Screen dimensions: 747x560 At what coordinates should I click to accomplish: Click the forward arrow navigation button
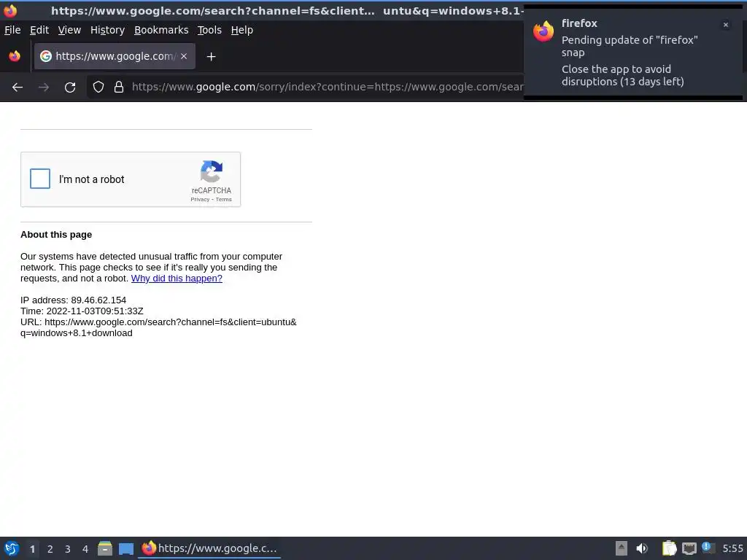coord(44,87)
